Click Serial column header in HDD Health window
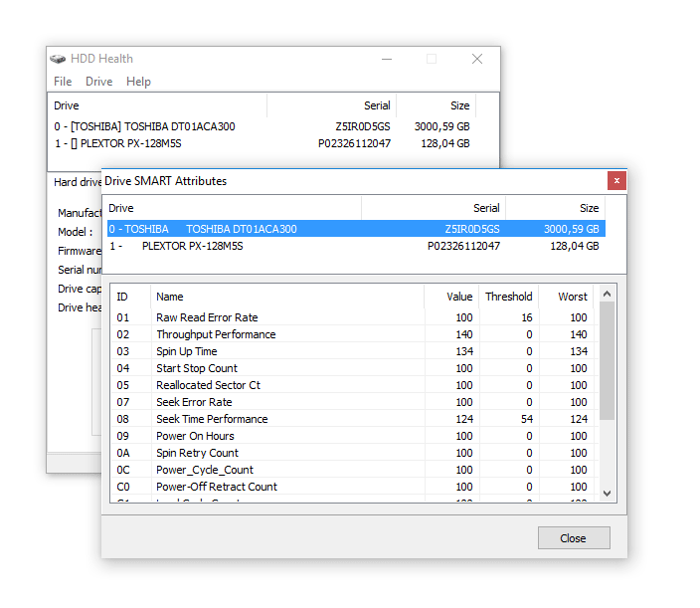This screenshot has width=700, height=608. pyautogui.click(x=331, y=105)
